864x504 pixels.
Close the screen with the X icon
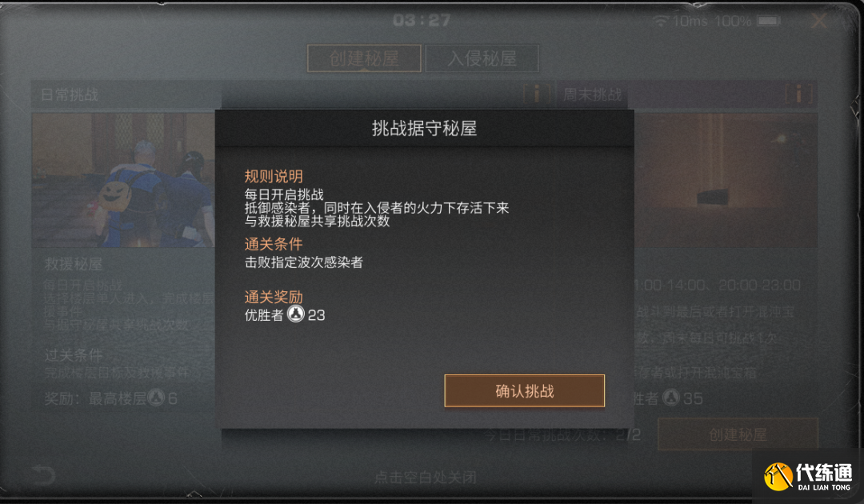(x=819, y=22)
